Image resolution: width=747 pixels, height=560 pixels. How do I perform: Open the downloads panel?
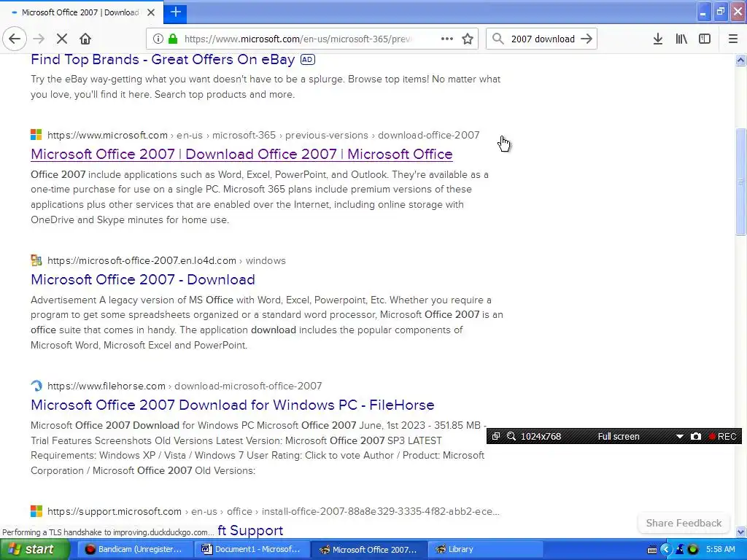[658, 39]
